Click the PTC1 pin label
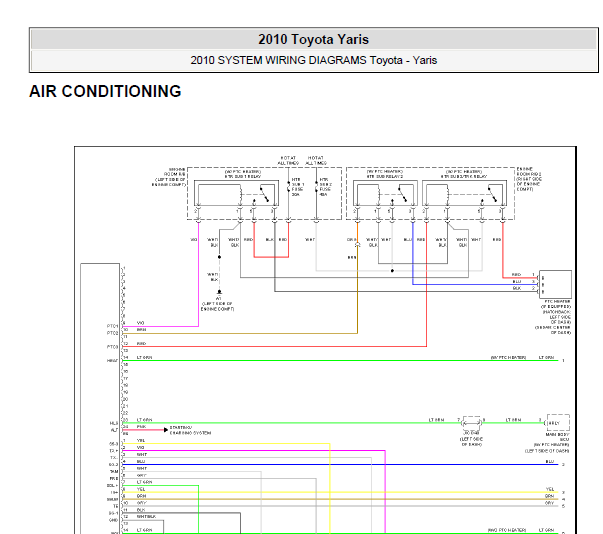The image size is (603, 534). (112, 326)
